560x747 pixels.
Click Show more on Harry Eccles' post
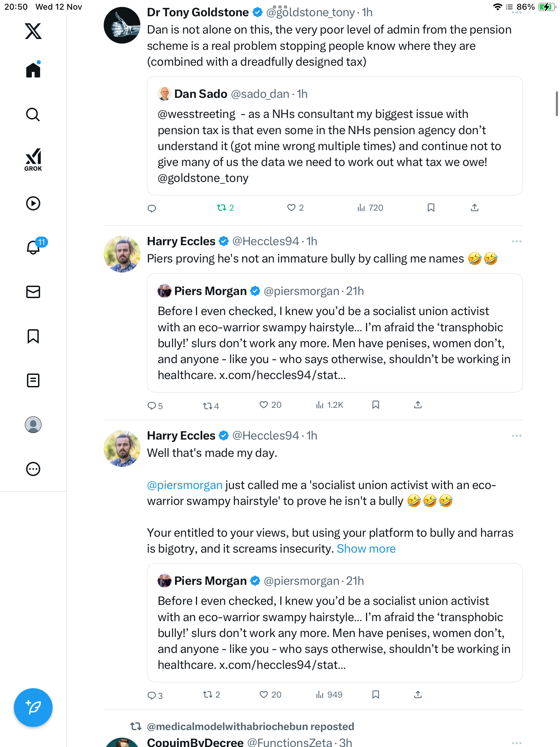(366, 549)
